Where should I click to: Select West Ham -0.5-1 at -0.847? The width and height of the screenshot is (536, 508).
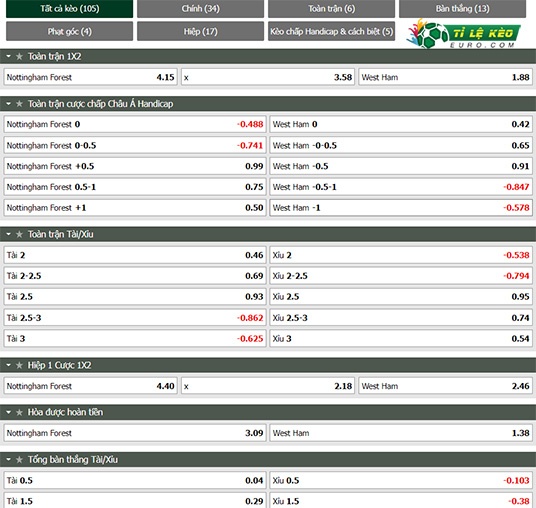401,187
